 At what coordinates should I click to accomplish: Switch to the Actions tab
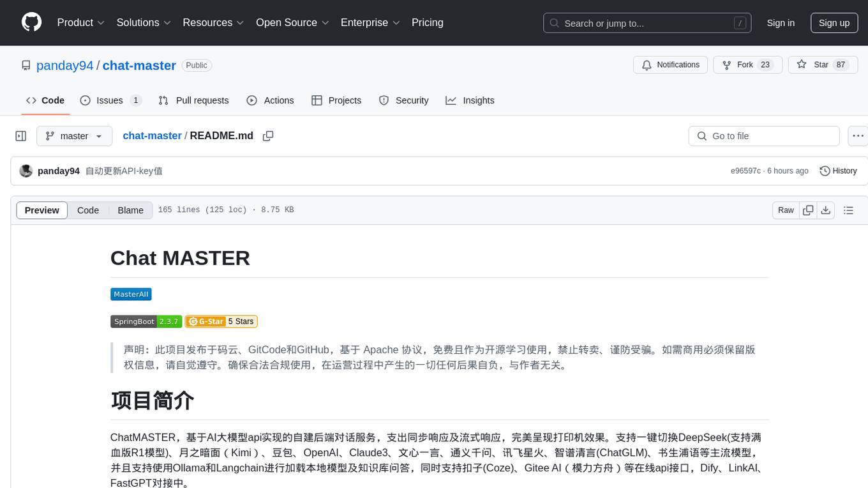point(270,100)
